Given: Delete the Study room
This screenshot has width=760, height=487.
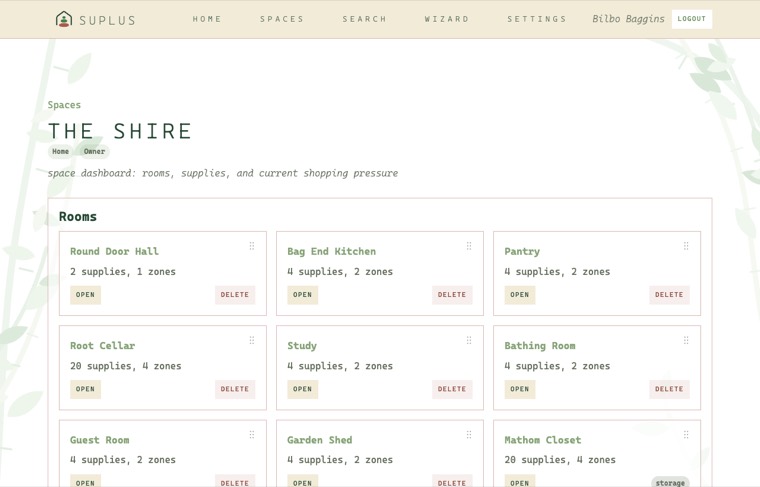Looking at the screenshot, I should (x=452, y=389).
